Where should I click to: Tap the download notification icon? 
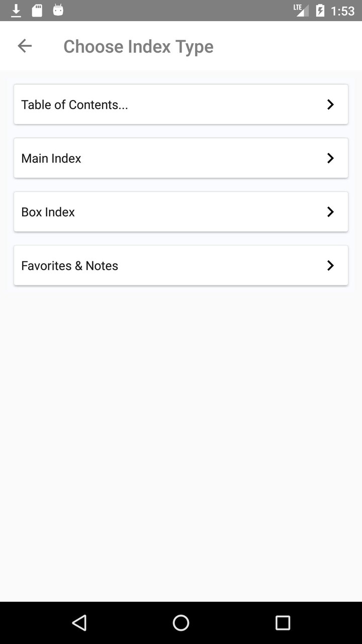coord(16,11)
